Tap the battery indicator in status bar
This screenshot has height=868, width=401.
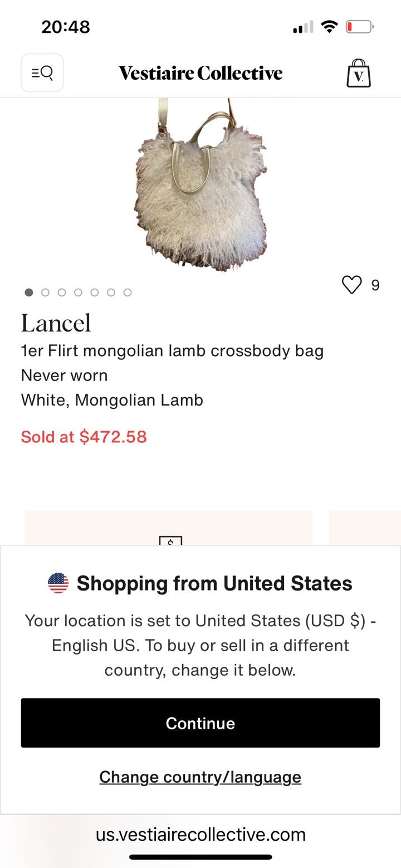click(359, 27)
